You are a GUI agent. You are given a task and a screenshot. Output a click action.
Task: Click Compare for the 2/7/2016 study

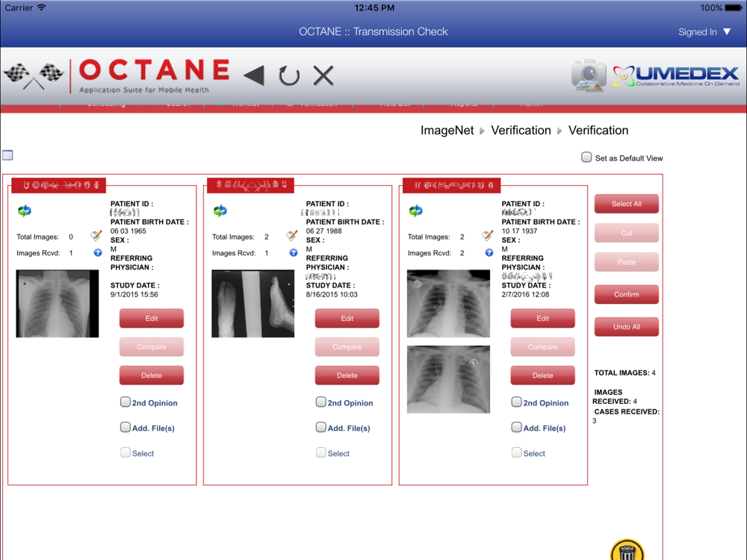click(x=542, y=346)
